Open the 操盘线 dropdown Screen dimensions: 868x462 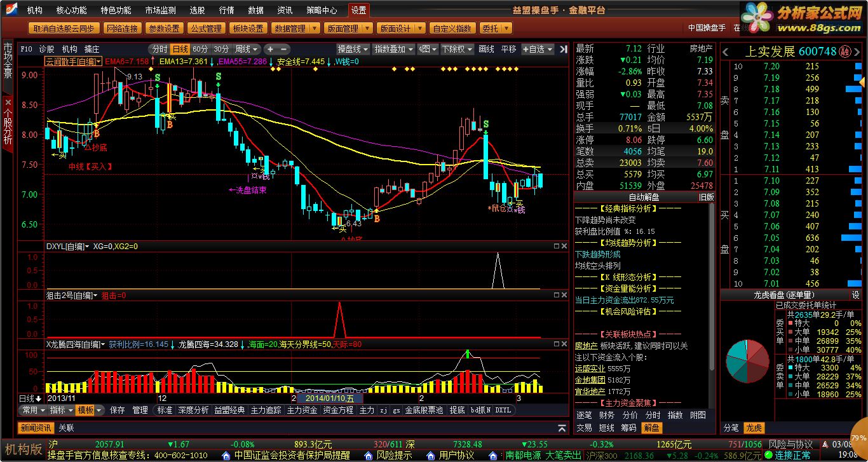pos(353,49)
